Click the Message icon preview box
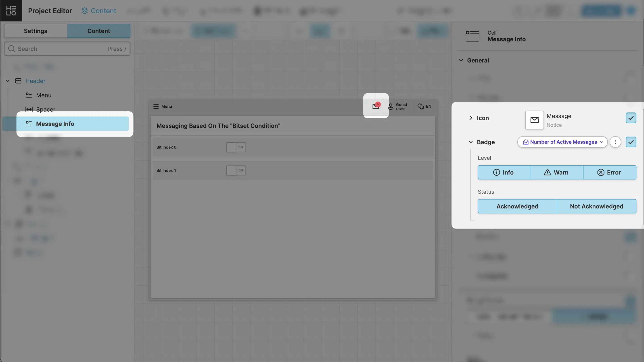644x362 pixels. click(534, 120)
